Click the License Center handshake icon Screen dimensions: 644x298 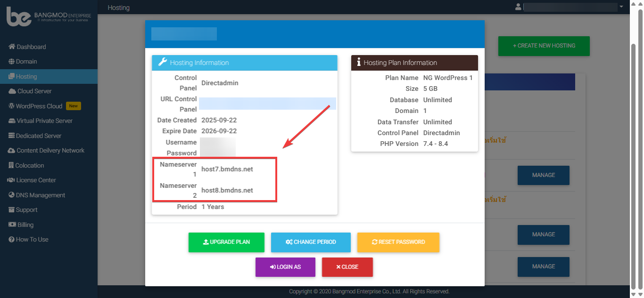(x=12, y=180)
